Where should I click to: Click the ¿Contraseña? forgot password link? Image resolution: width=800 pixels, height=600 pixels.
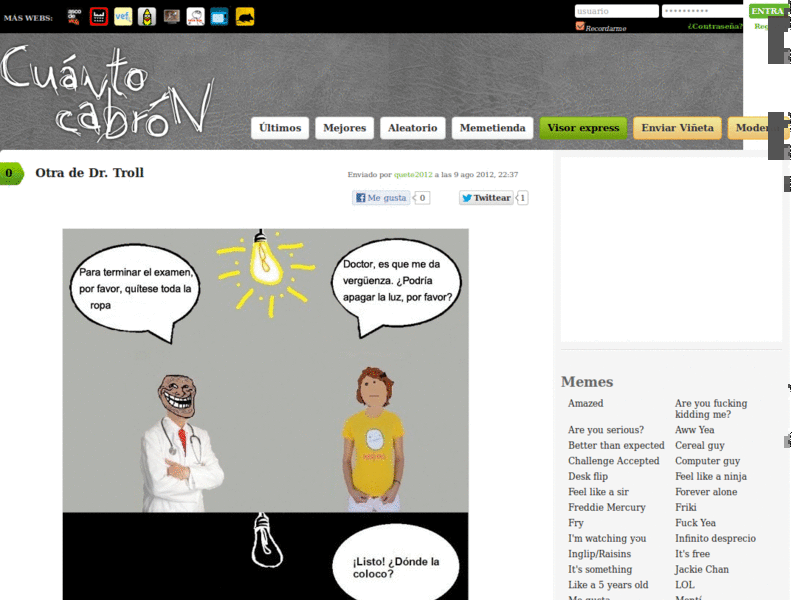715,26
